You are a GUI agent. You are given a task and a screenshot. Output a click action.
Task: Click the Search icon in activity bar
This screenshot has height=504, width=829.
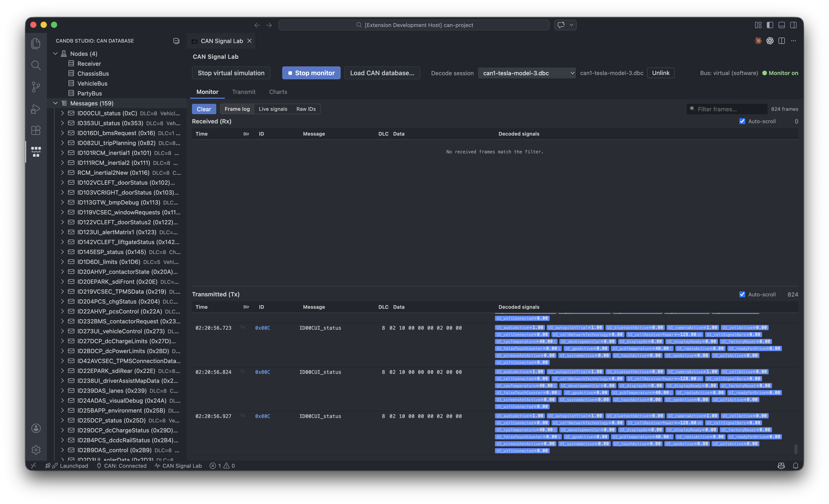[36, 65]
